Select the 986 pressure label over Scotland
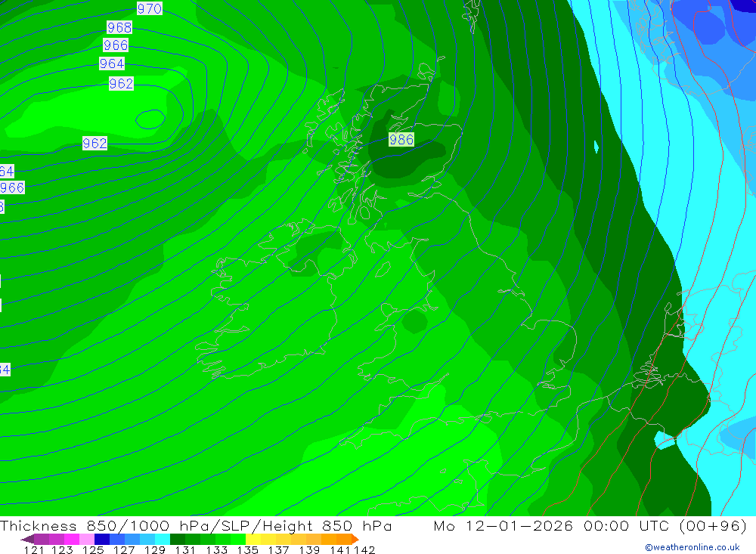 click(401, 140)
